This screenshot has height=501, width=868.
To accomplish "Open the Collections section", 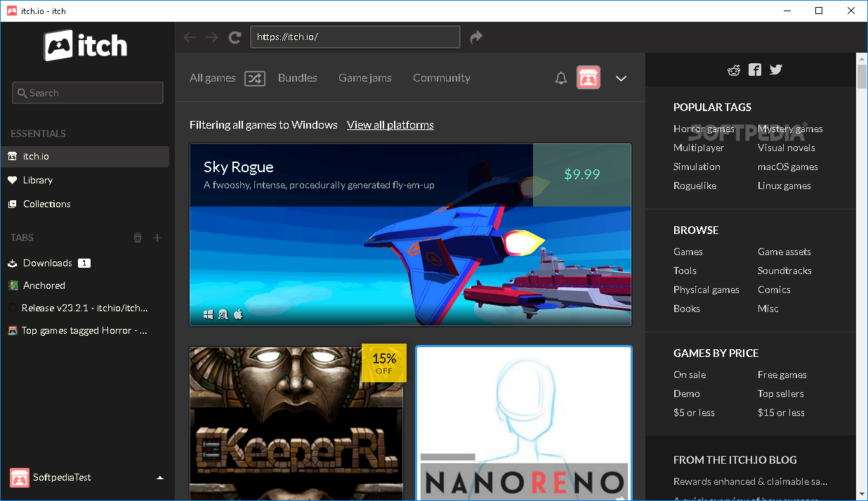I will coord(85,204).
